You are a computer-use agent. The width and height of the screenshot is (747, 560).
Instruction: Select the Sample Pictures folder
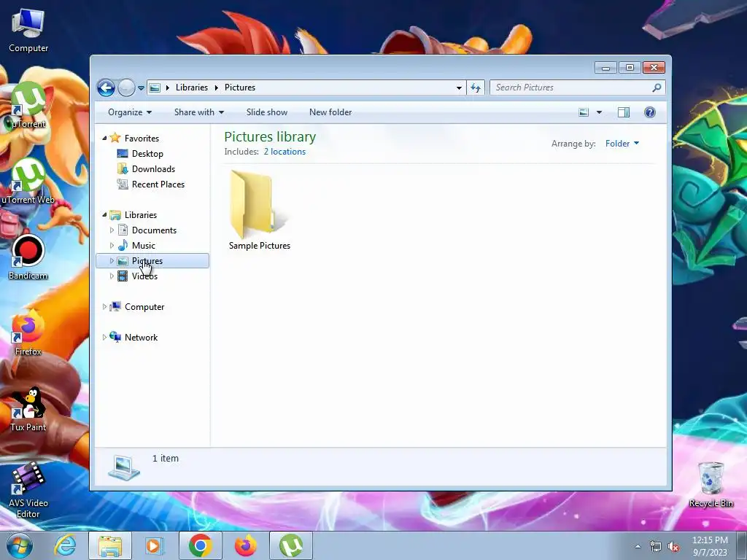259,211
